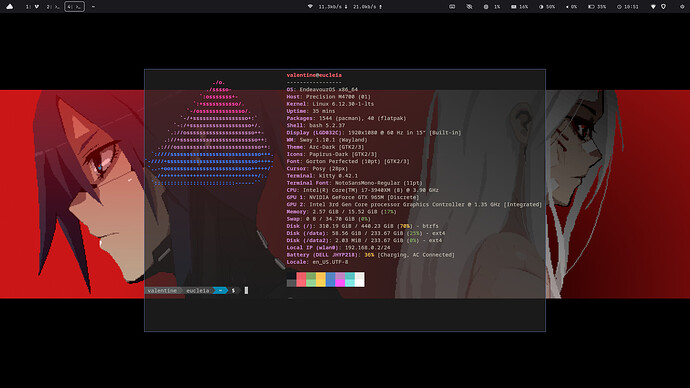Switch to workspace 1 in the bar
The height and width of the screenshot is (388, 690).
[x=32, y=7]
